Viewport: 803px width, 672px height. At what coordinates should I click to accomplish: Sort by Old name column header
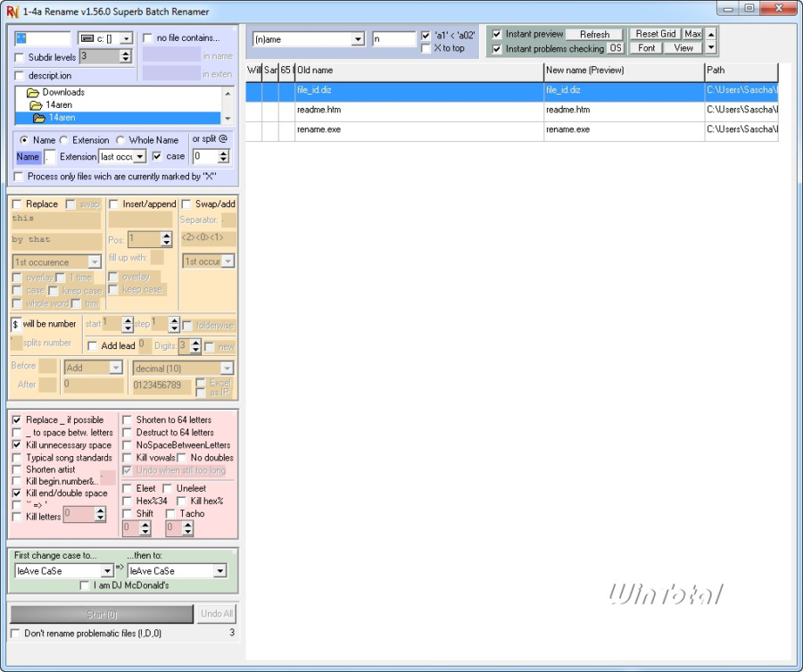pyautogui.click(x=419, y=71)
